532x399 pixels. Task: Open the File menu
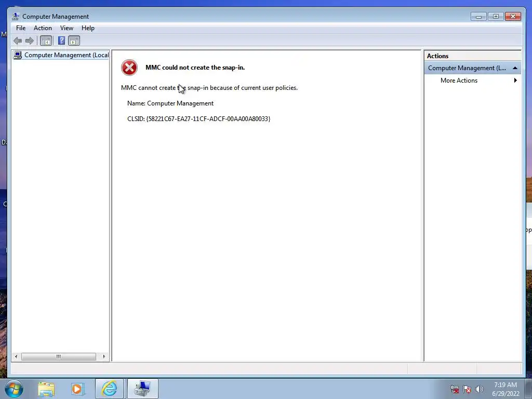(21, 28)
